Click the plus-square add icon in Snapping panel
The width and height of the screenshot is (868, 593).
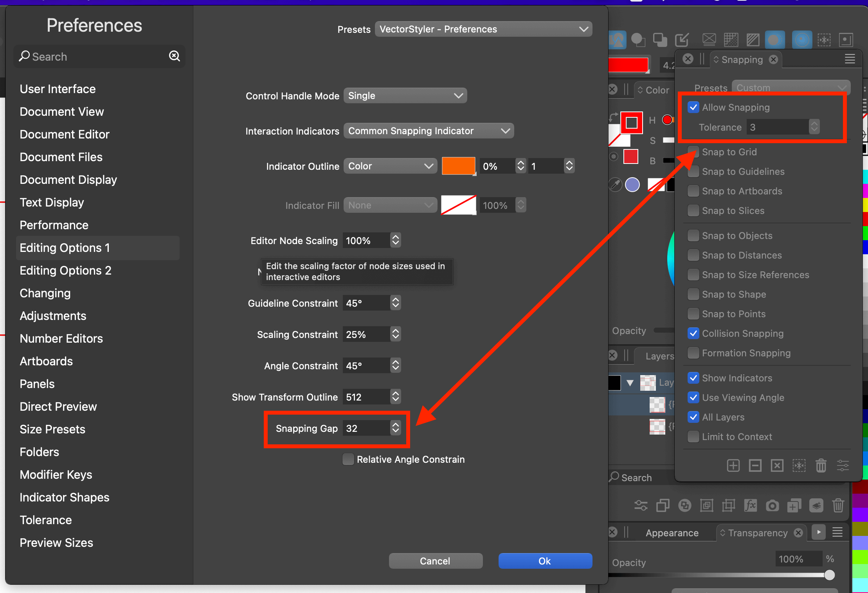[x=733, y=465]
